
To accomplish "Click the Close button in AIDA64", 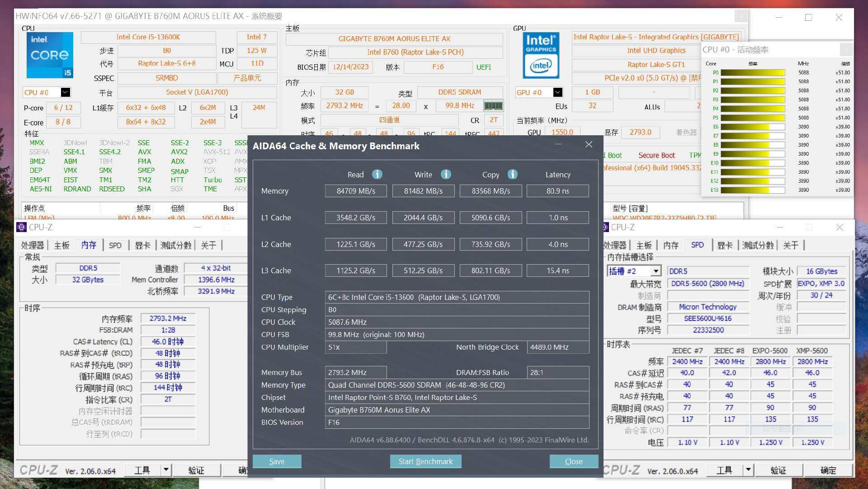I will [574, 461].
